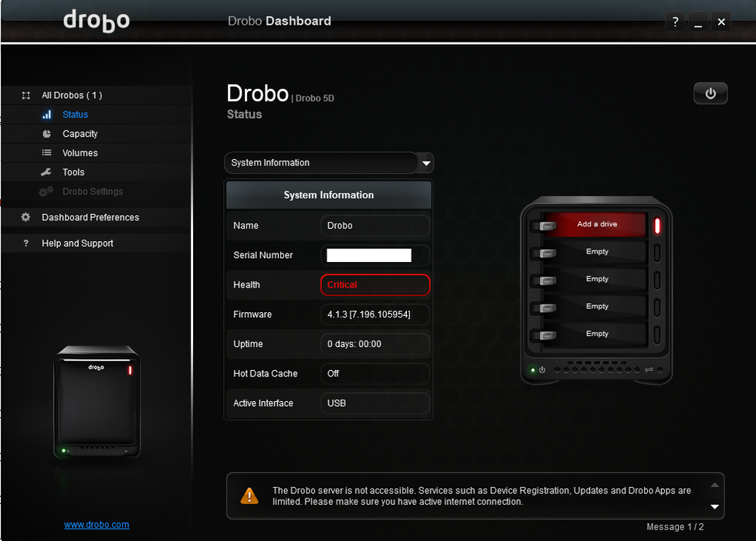Select All Drobos ( 1 )
The image size is (756, 541).
click(72, 95)
